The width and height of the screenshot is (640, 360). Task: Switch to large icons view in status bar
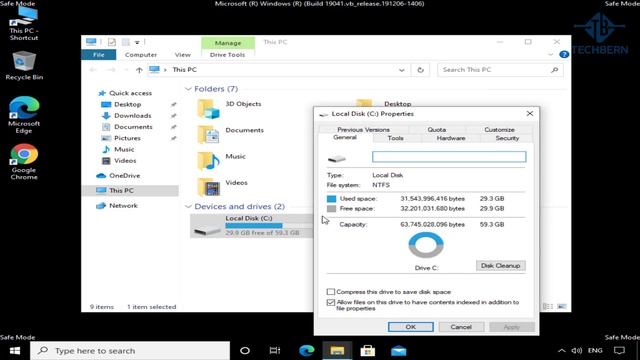tap(562, 307)
